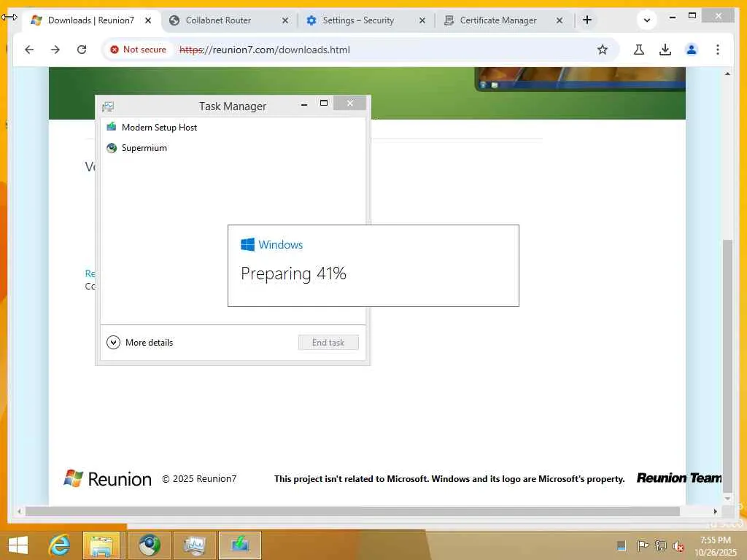The image size is (747, 560).
Task: Open the three-dot browser menu
Action: tap(718, 50)
